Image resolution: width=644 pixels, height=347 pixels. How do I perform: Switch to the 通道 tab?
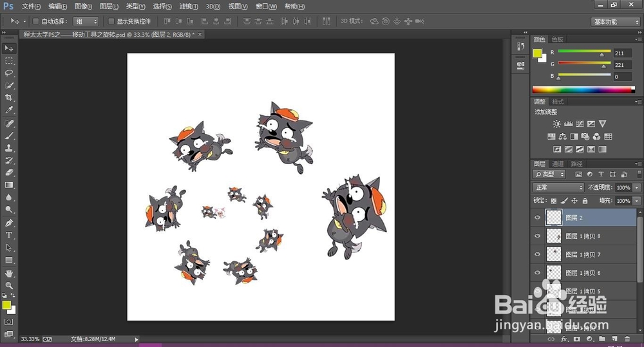[558, 164]
